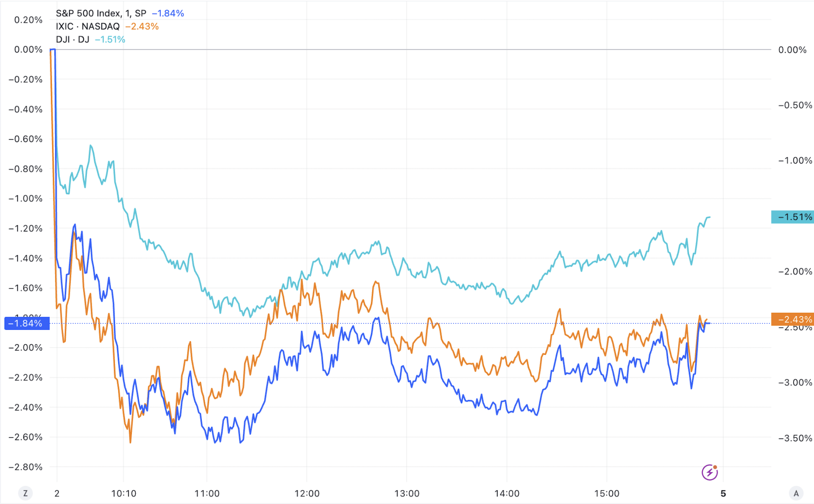Click the teal -1.51% tag on right axis

pos(792,217)
